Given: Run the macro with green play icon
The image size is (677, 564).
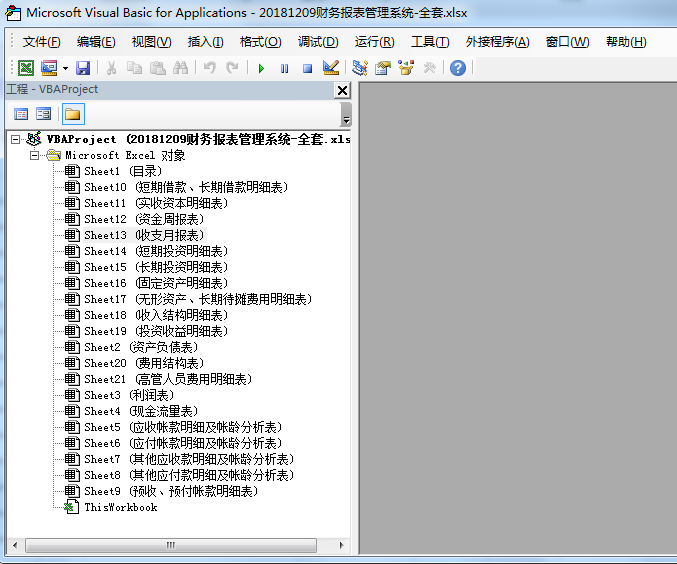Looking at the screenshot, I should [x=261, y=68].
